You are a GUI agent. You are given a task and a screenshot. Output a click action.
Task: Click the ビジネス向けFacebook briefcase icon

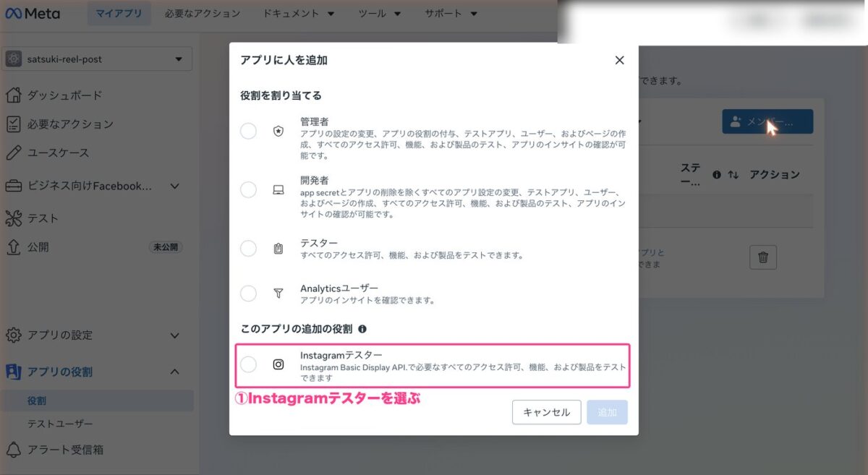13,186
